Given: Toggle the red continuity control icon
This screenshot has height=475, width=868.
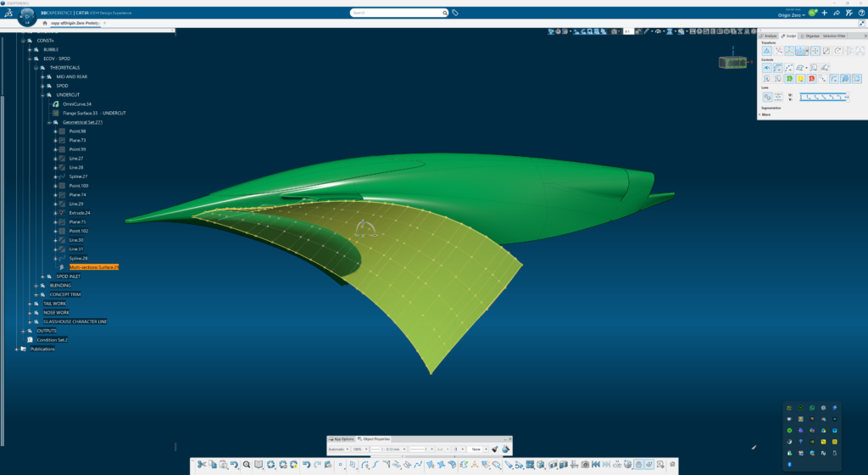Looking at the screenshot, I should pos(811,79).
